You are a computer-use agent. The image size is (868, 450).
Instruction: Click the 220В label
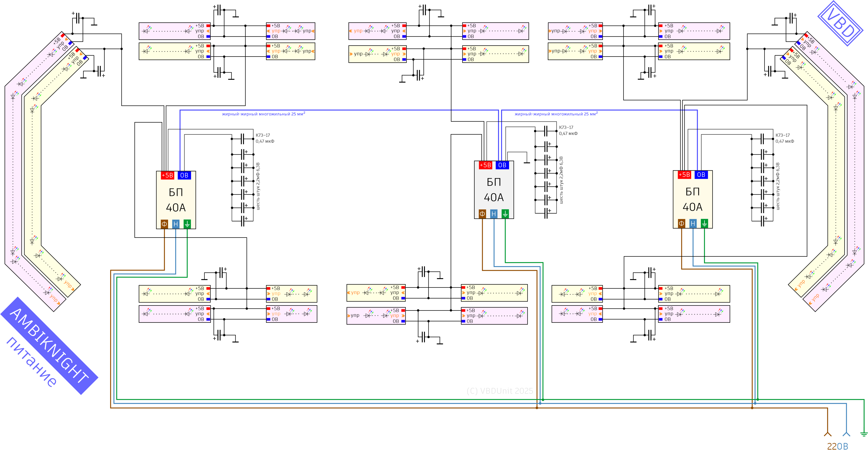point(837,446)
